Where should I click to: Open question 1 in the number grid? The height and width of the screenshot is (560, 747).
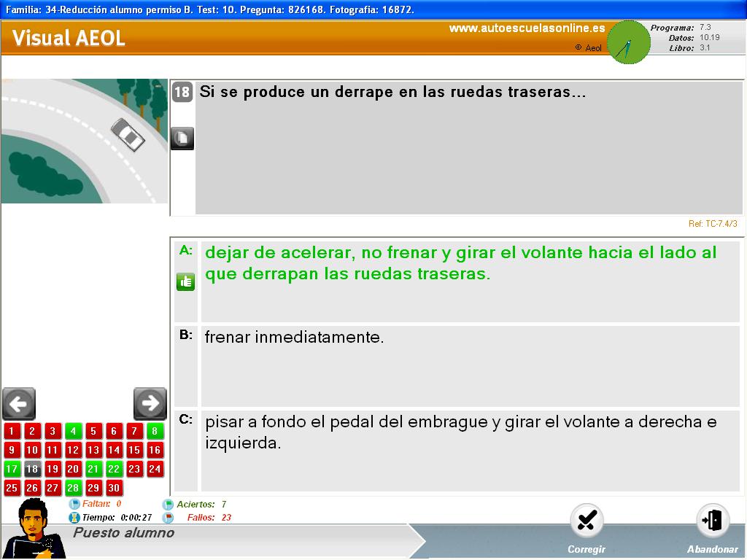[12, 431]
